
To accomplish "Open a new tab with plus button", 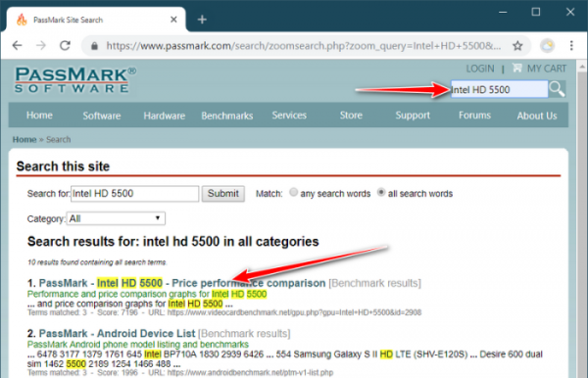I will click(202, 20).
